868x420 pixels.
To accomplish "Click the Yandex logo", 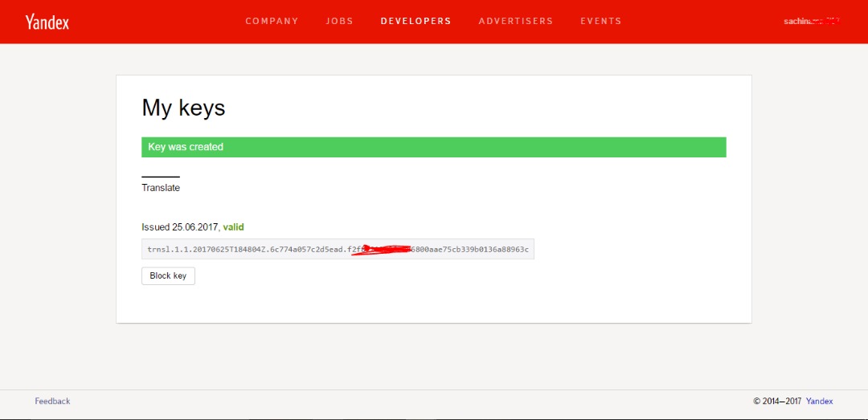I will (47, 22).
